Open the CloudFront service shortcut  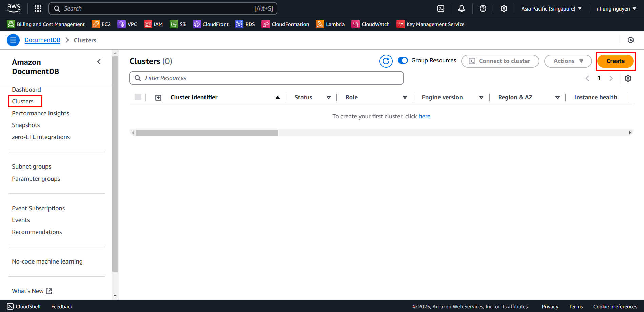tap(211, 24)
